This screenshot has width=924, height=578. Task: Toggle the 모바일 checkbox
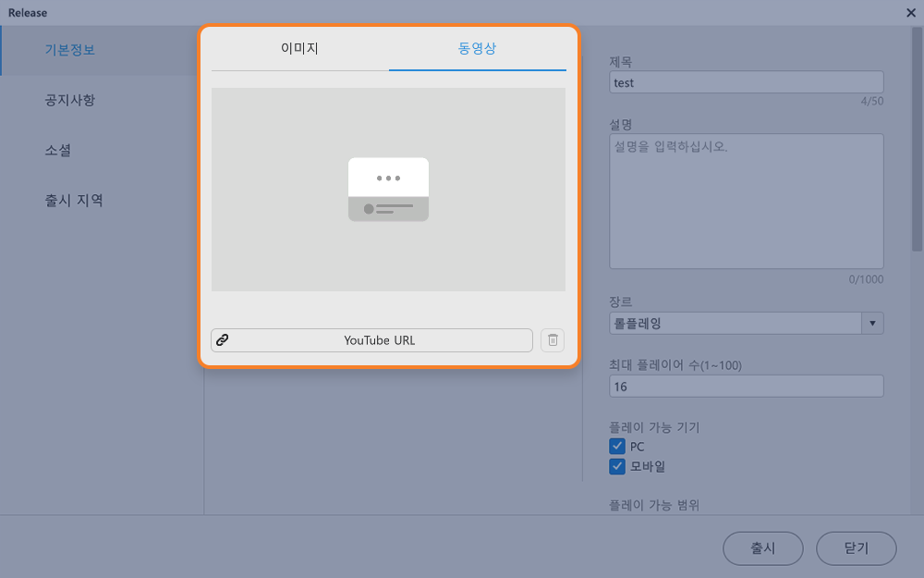617,466
